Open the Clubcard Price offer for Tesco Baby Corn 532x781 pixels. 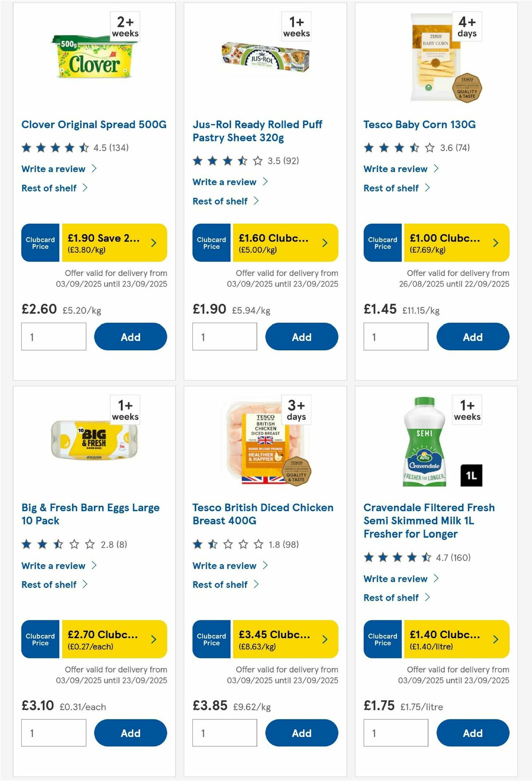point(437,243)
